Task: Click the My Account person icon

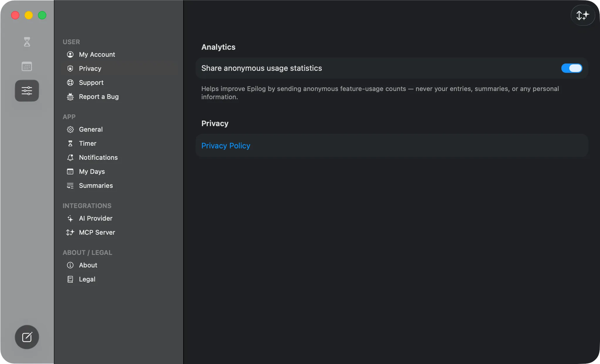Action: pos(70,54)
